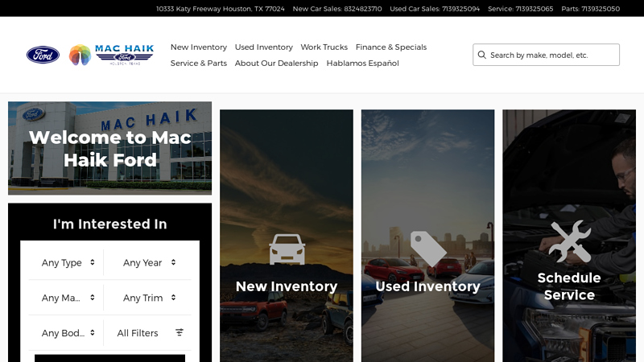
Task: Open the New Inventory menu
Action: click(199, 47)
